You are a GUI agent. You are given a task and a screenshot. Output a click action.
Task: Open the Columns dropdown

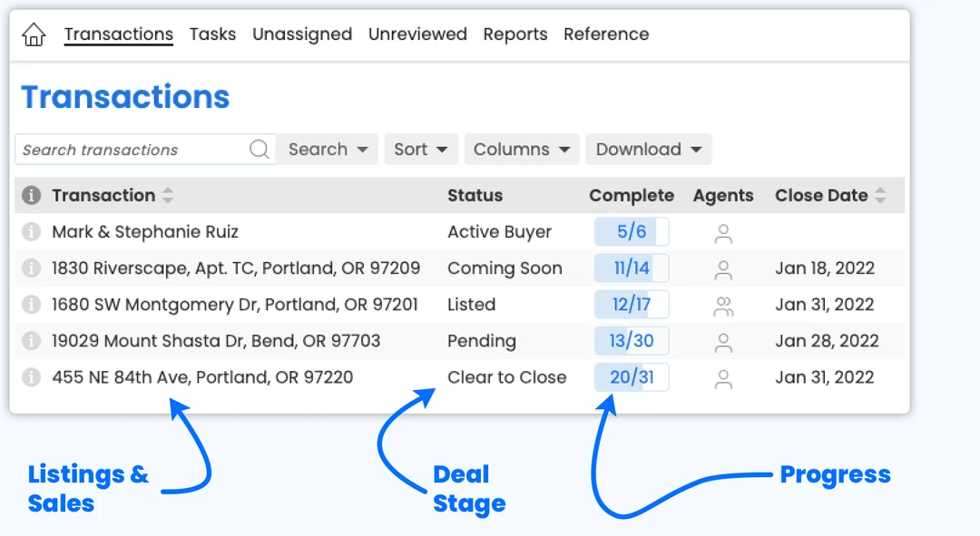tap(522, 150)
